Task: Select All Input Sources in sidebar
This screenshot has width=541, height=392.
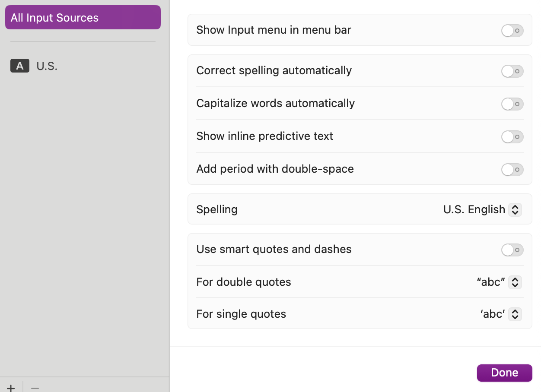Action: coord(83,18)
